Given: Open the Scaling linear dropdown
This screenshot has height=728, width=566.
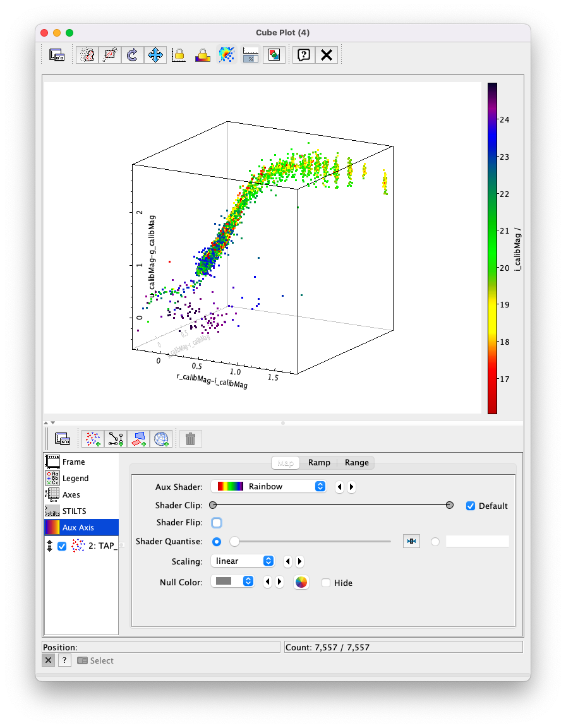Looking at the screenshot, I should (243, 561).
